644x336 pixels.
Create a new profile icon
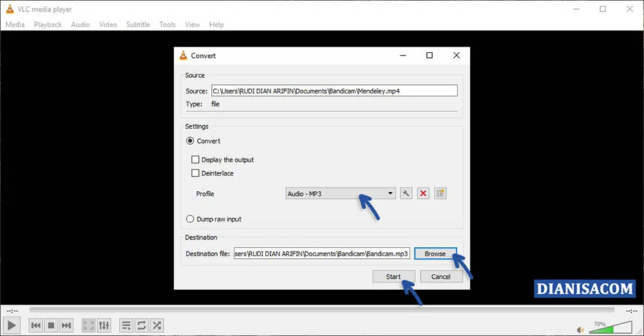coord(440,194)
